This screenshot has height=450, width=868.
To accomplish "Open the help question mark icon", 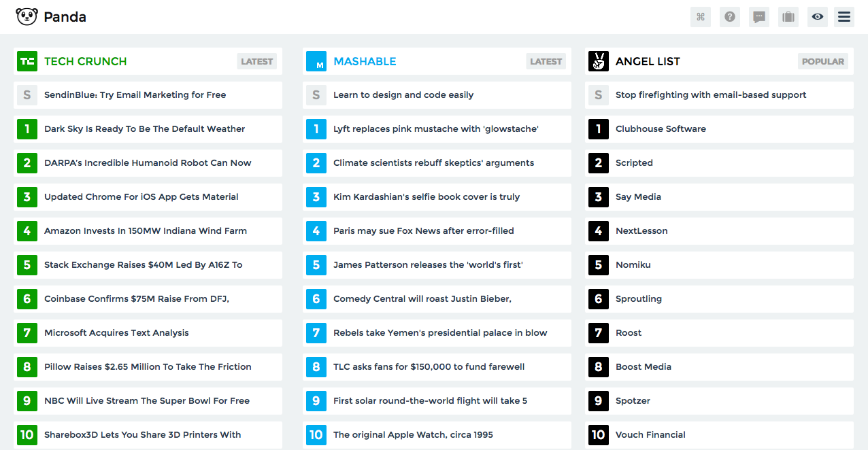I will pos(730,17).
